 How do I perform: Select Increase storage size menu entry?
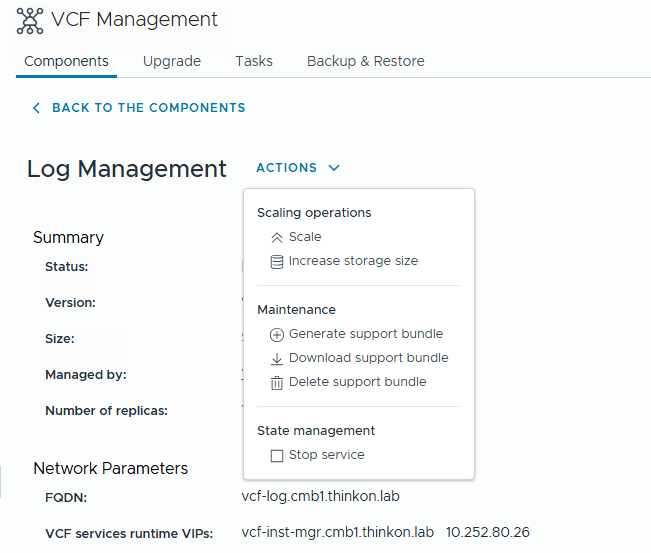tap(353, 261)
